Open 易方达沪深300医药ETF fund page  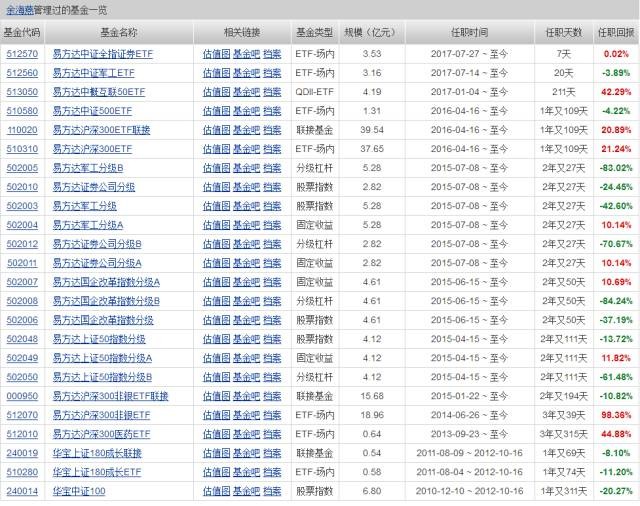coord(101,434)
